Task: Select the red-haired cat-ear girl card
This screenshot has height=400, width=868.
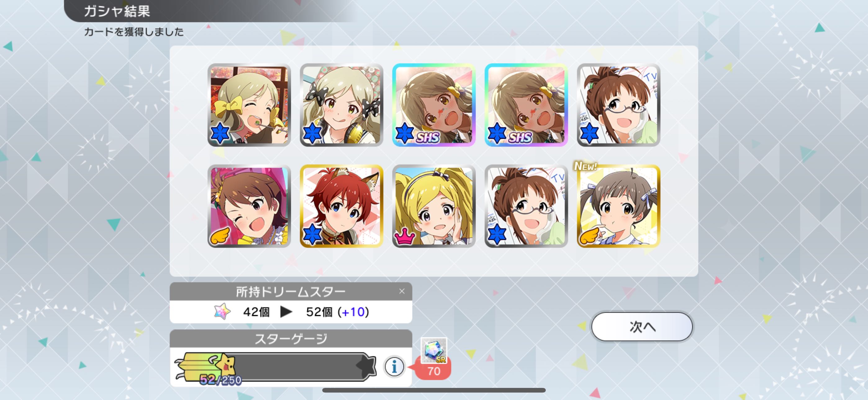Action: (x=341, y=206)
